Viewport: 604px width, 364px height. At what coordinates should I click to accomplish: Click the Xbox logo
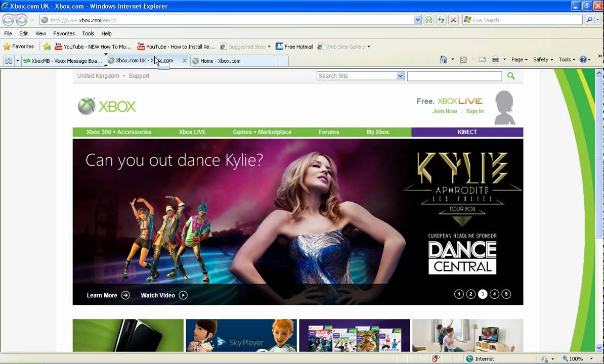(107, 106)
